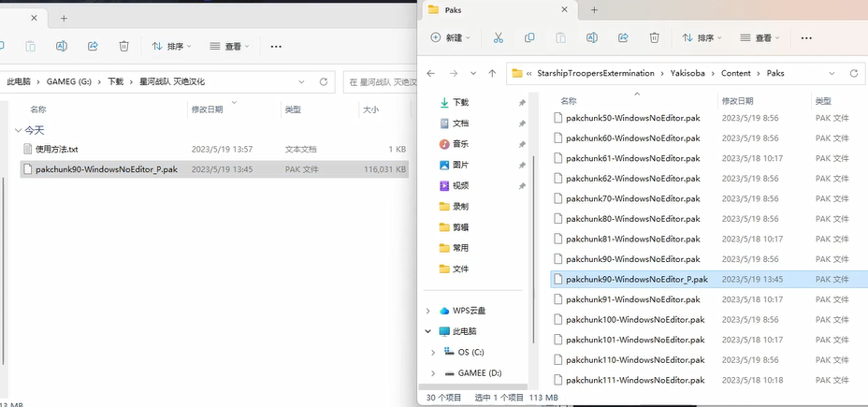The height and width of the screenshot is (407, 868).
Task: Open 查看 dropdown in Paks window
Action: click(x=759, y=37)
